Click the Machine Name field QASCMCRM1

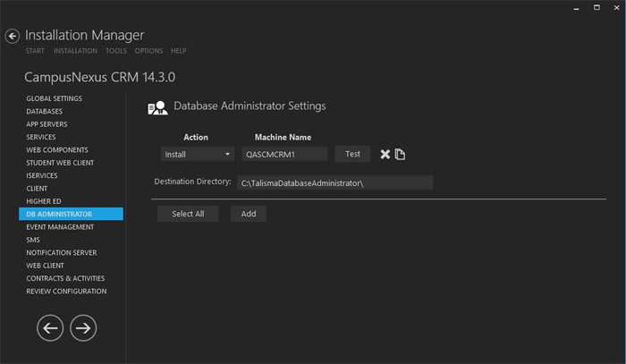[x=284, y=155]
